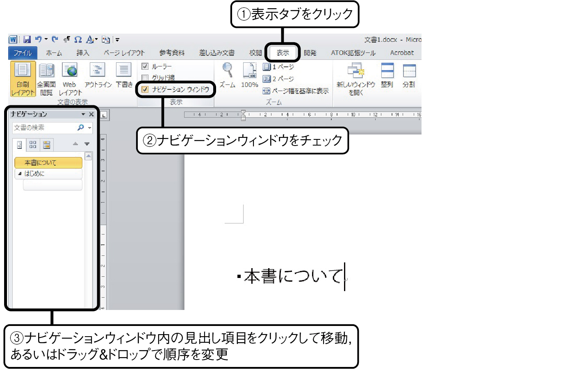Enable the グリッド線 checkbox

pyautogui.click(x=145, y=77)
